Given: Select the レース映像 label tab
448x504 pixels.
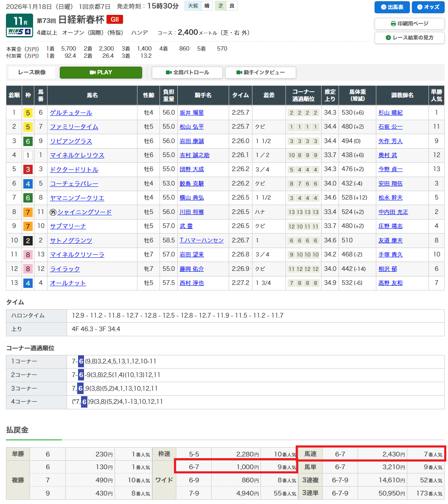Looking at the screenshot, I should [32, 73].
